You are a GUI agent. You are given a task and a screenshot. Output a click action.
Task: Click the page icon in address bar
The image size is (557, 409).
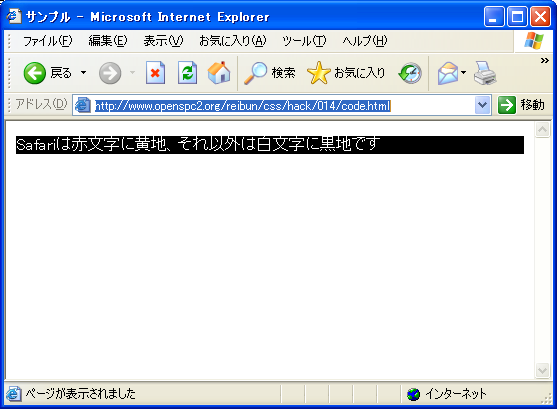[83, 105]
